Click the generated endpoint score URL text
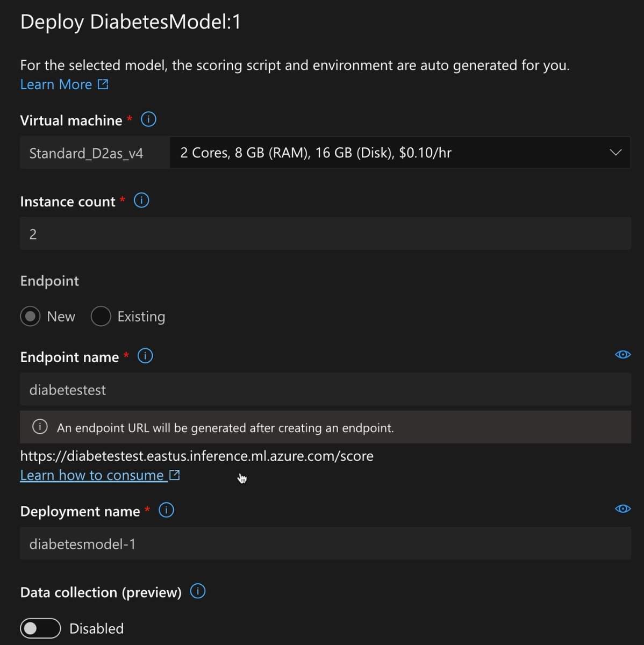Image resolution: width=644 pixels, height=645 pixels. [197, 456]
